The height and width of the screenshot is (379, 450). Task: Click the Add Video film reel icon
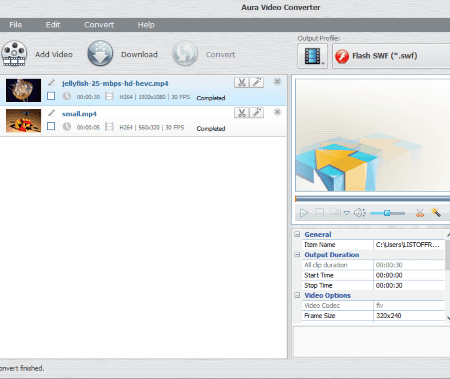14,53
